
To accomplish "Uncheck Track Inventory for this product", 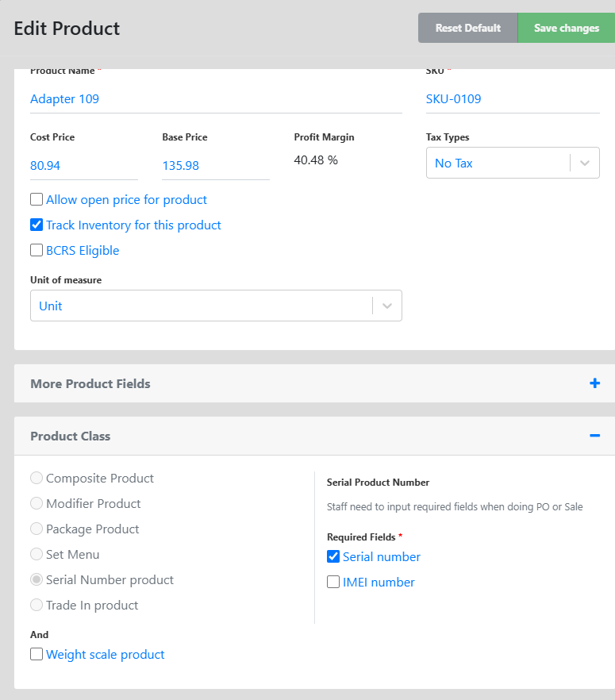I will pyautogui.click(x=37, y=225).
